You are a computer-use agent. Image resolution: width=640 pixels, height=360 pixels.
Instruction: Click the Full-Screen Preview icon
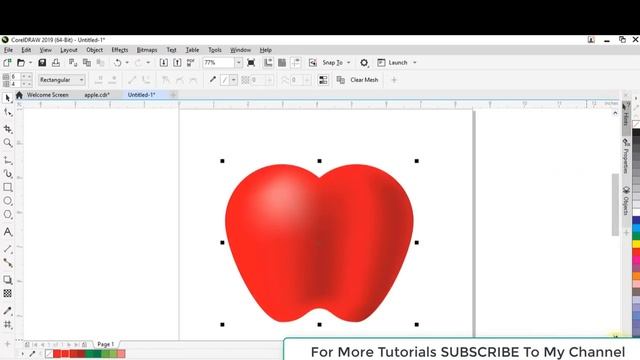coord(251,62)
